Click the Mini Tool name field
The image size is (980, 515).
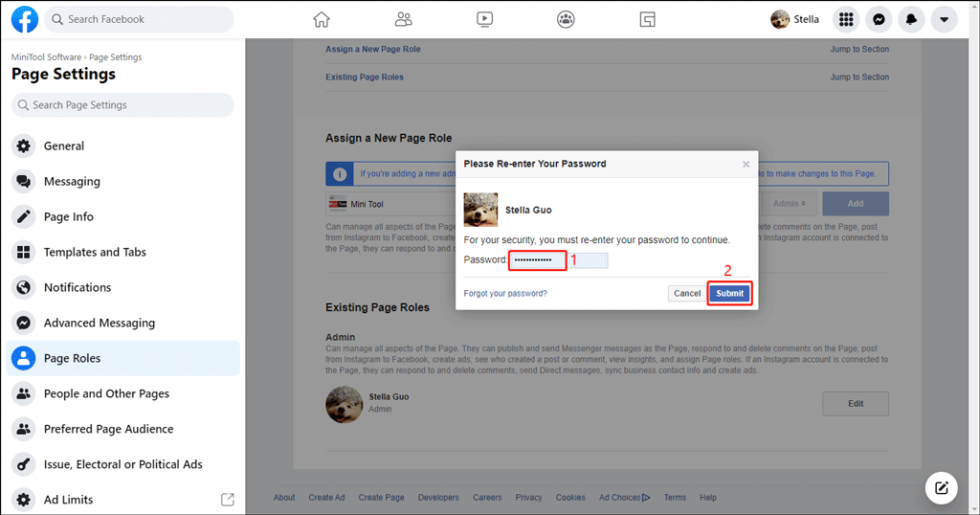pyautogui.click(x=390, y=204)
